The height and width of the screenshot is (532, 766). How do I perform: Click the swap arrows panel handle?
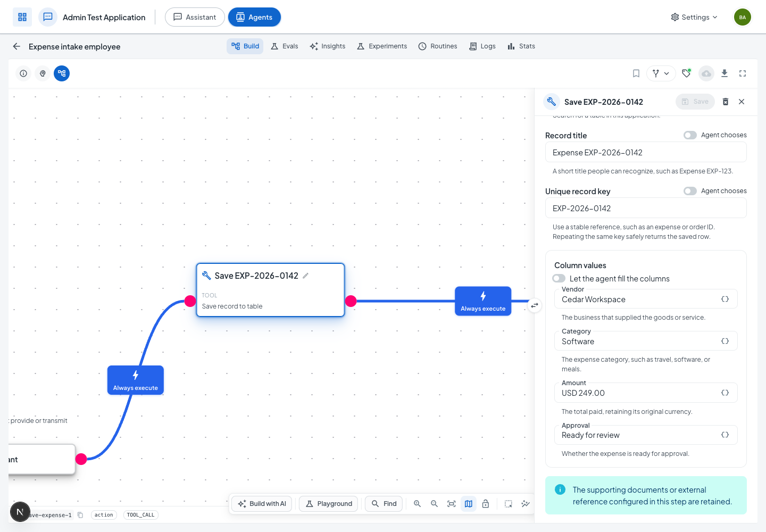point(535,305)
